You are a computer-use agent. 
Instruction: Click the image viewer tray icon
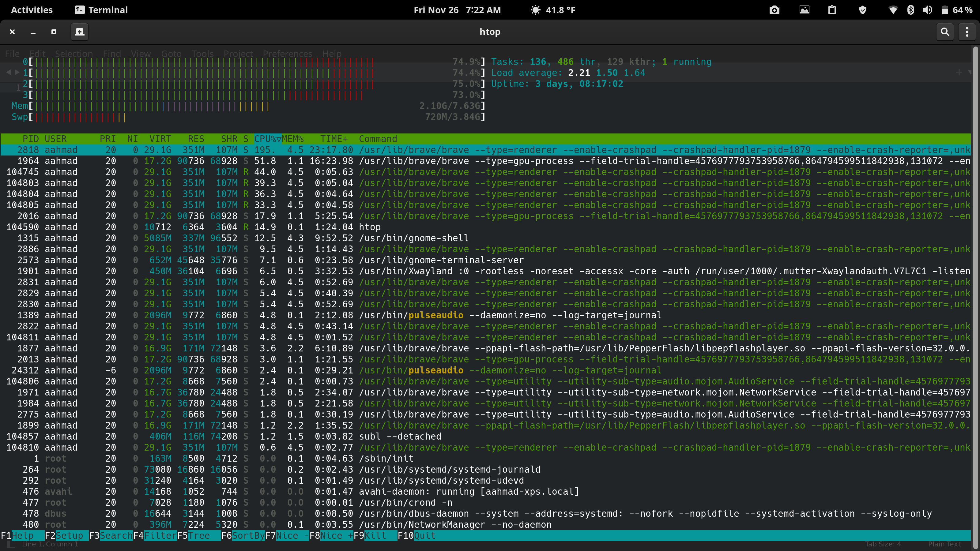804,10
